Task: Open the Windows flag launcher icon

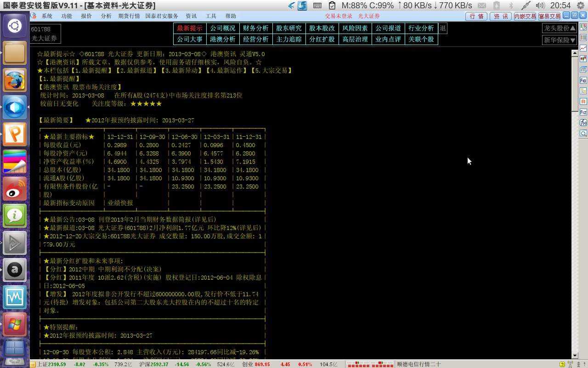Action: 15,324
